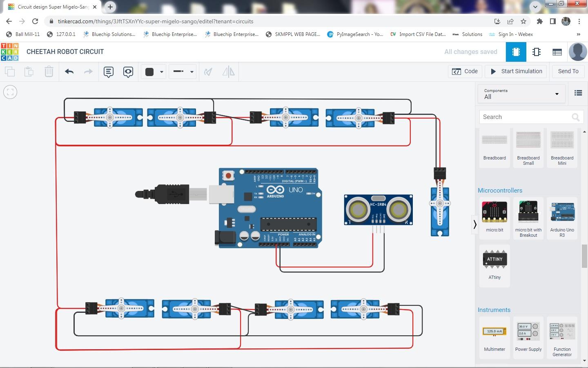Click the Tinkercad logo
Image resolution: width=588 pixels, height=368 pixels.
coord(10,52)
